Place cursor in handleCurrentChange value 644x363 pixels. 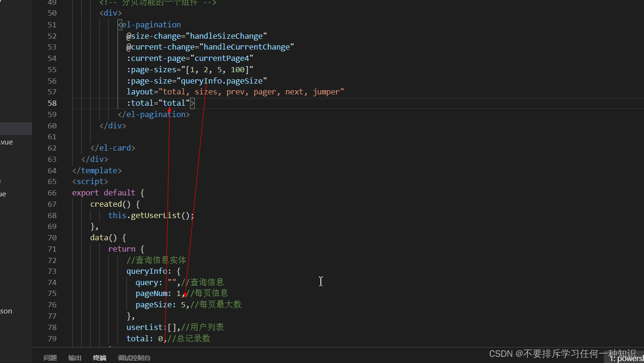(x=247, y=47)
